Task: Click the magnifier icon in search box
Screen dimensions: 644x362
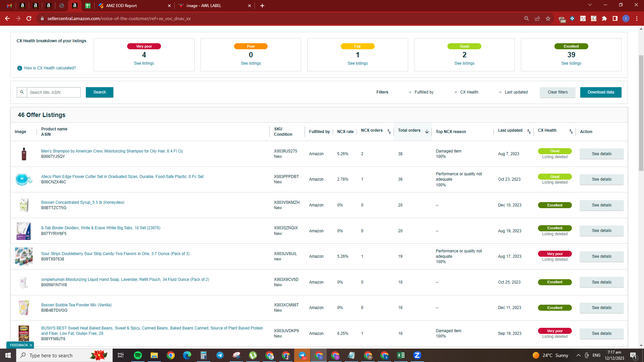Action: point(22,92)
